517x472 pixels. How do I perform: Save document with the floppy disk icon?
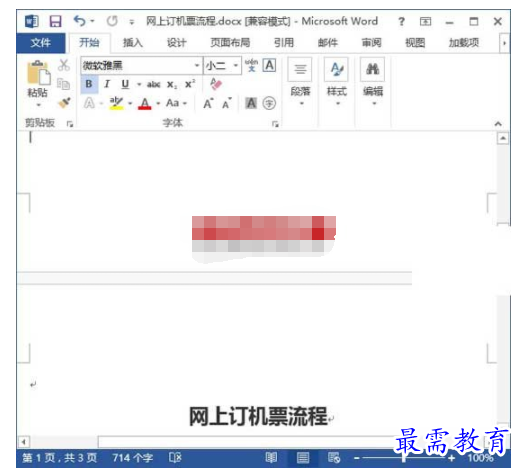pos(55,22)
